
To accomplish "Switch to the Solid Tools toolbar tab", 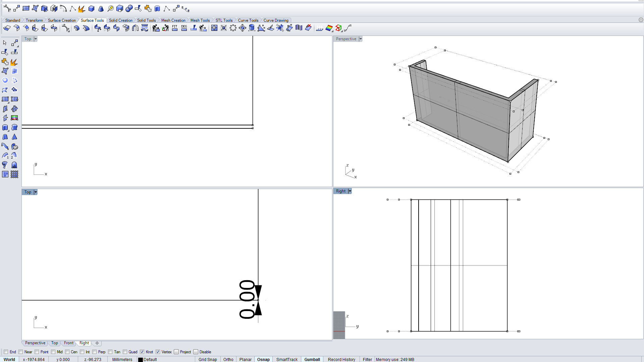I will tap(146, 20).
